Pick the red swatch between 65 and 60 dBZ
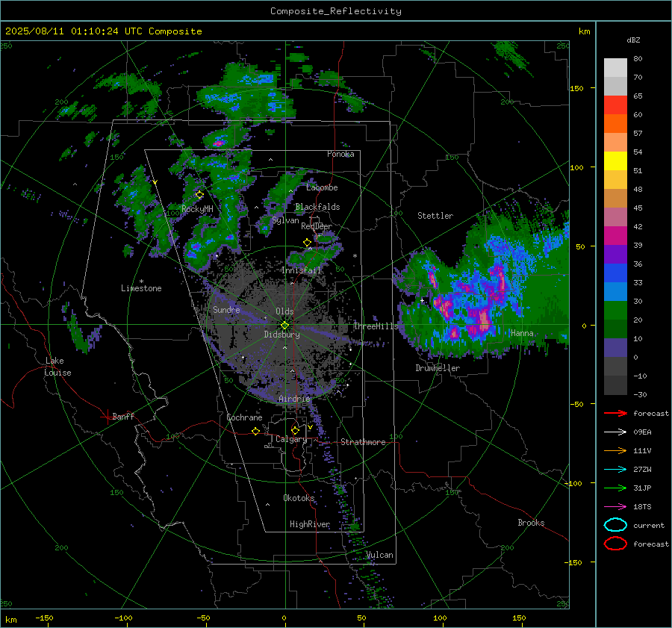The width and height of the screenshot is (672, 628). (615, 105)
